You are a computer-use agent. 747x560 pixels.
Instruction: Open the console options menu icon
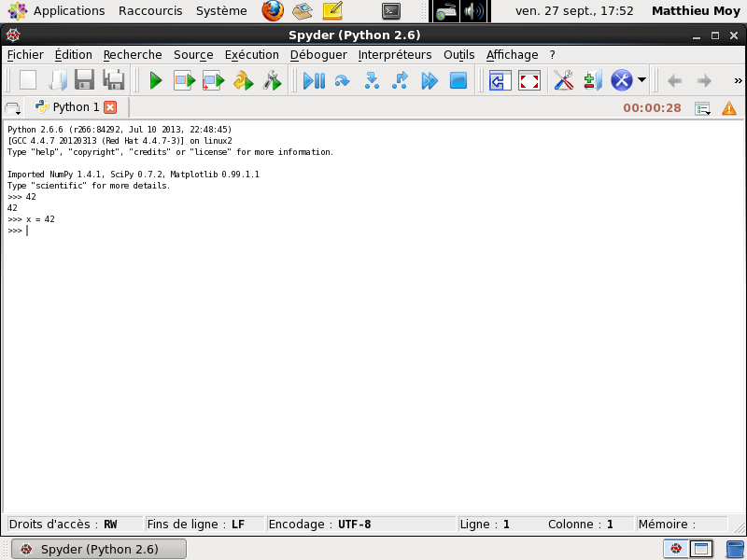703,108
